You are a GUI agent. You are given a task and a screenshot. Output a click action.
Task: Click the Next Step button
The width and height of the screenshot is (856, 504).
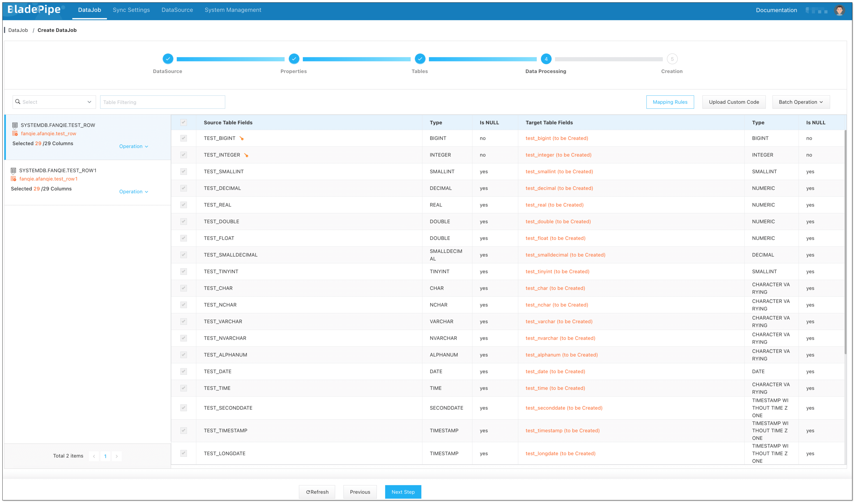click(403, 492)
